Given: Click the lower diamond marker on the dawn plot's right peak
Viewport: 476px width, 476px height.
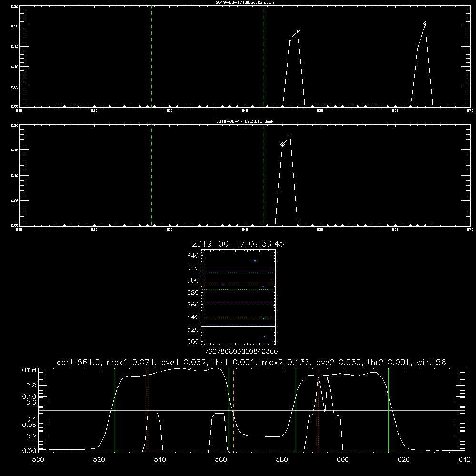Looking at the screenshot, I should (x=418, y=49).
